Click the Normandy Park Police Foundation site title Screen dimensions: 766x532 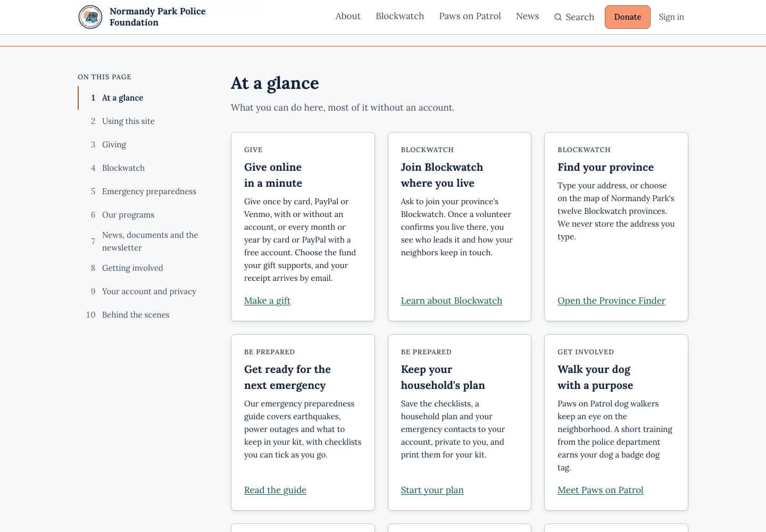(x=157, y=16)
